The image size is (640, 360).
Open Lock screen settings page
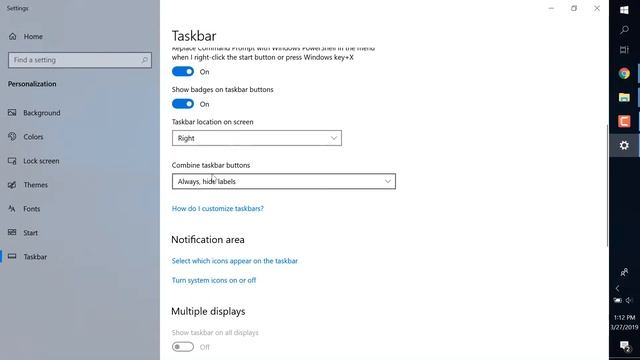coord(41,161)
